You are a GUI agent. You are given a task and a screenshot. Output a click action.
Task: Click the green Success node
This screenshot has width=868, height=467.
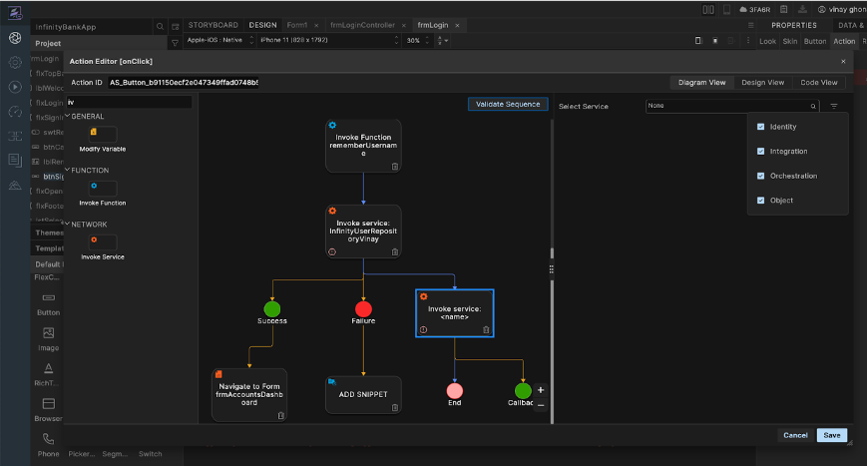pos(271,308)
